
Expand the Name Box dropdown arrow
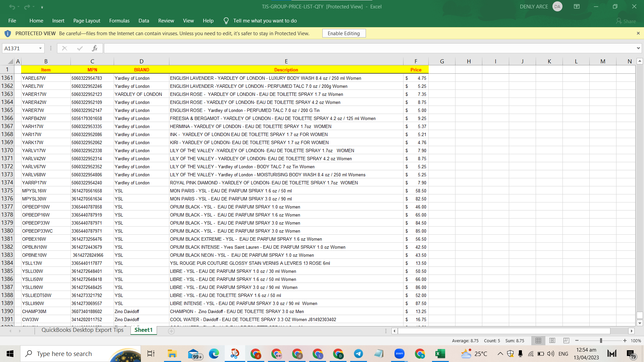(40, 48)
